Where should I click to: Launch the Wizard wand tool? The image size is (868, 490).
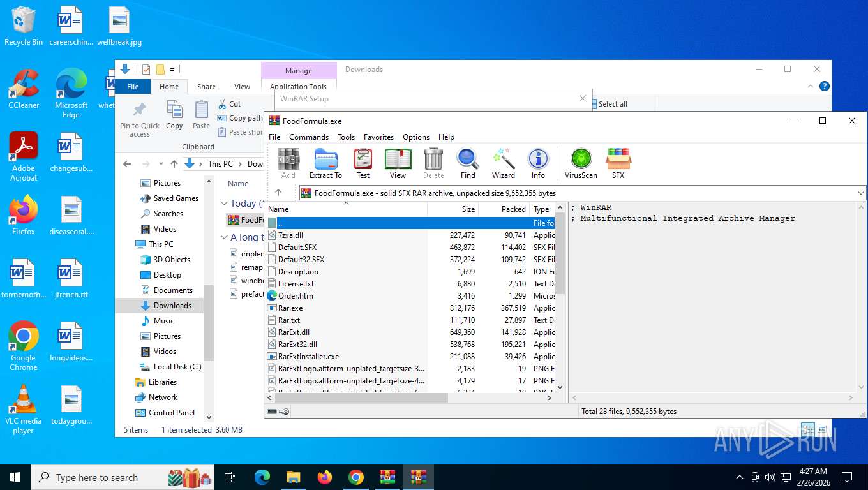click(x=503, y=163)
